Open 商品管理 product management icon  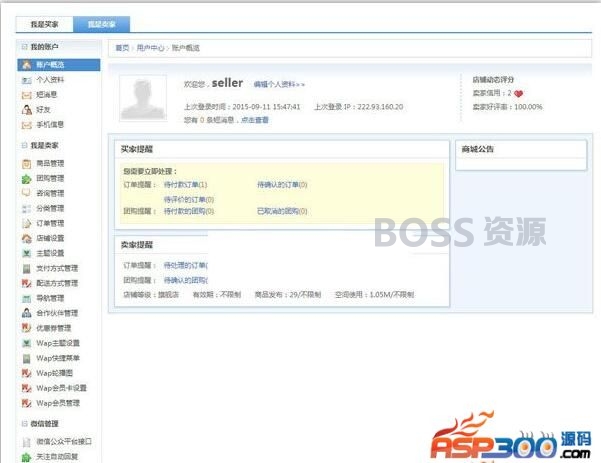coord(26,164)
